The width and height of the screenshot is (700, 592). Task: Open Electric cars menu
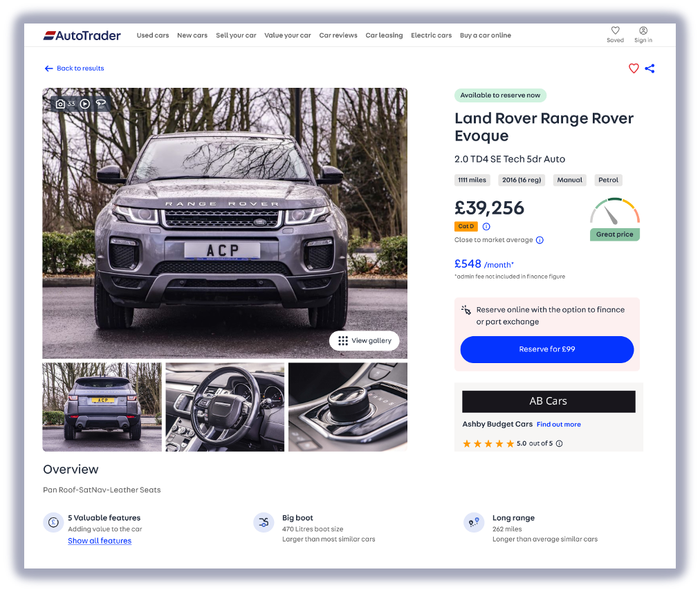[431, 35]
